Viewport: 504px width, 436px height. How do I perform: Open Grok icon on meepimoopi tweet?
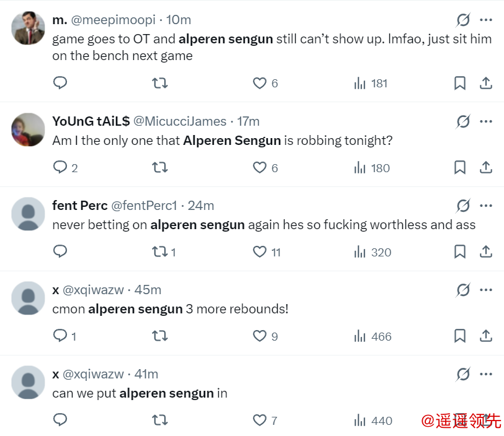[463, 20]
